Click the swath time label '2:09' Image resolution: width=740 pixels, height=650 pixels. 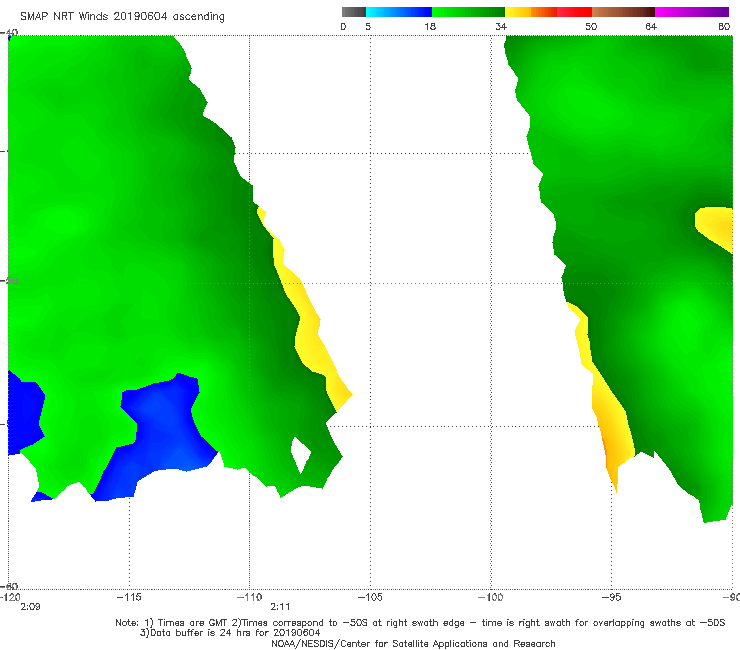pyautogui.click(x=30, y=607)
